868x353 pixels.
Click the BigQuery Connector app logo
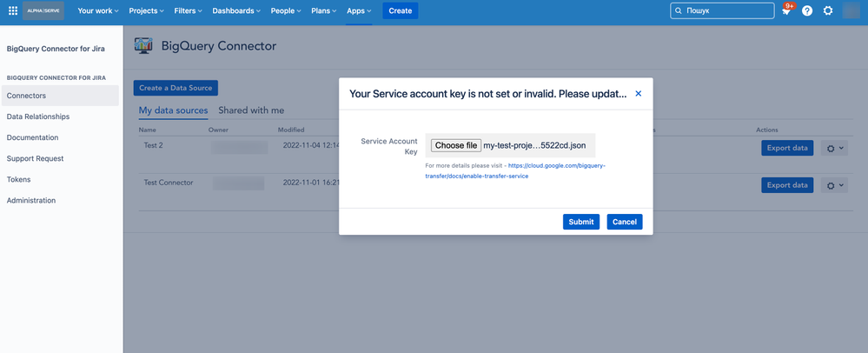click(x=143, y=46)
